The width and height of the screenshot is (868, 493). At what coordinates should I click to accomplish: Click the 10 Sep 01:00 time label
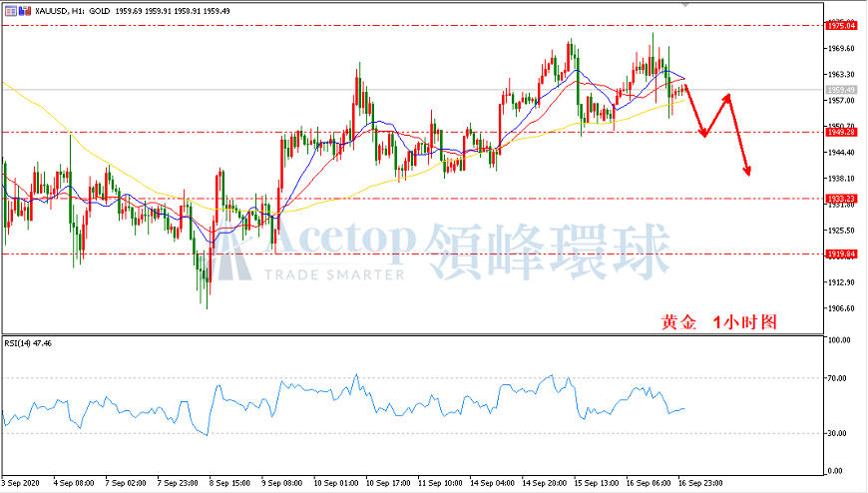336,484
